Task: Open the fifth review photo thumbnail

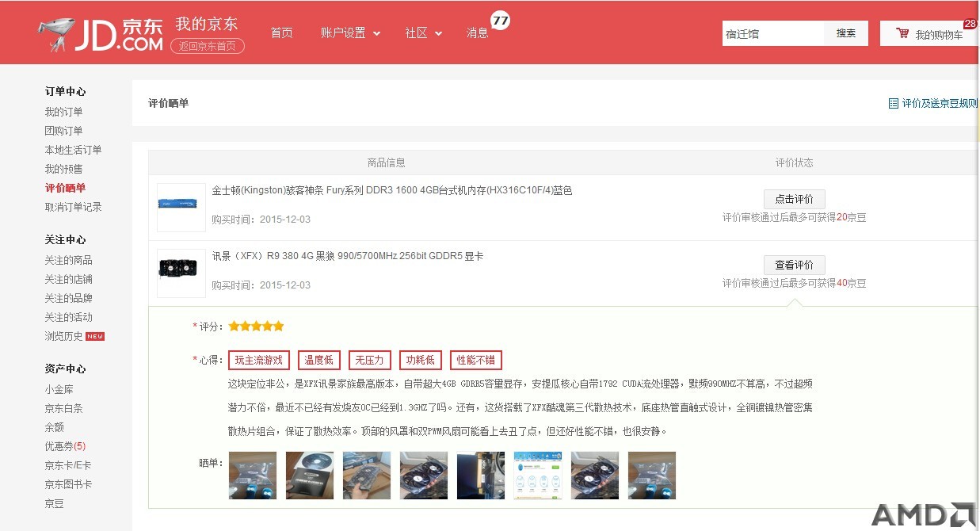Action: tap(481, 476)
